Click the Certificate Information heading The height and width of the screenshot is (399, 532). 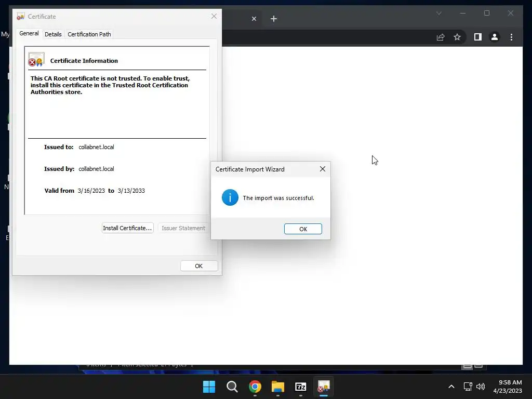tap(84, 61)
